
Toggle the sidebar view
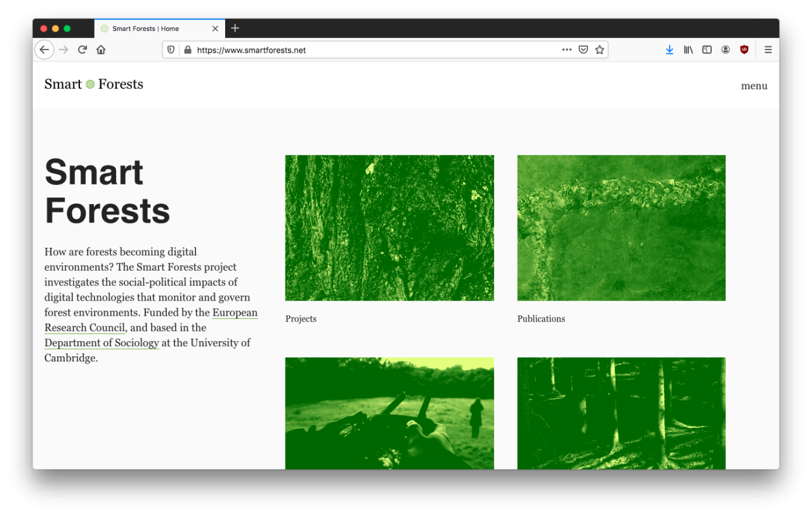pos(707,50)
